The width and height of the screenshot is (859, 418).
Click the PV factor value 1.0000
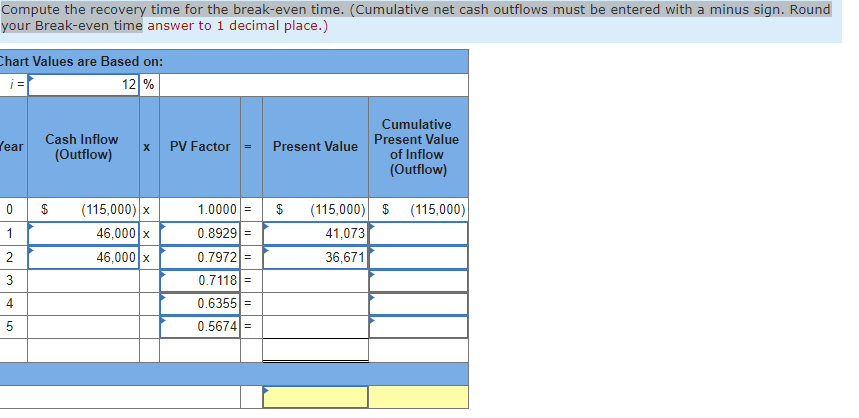217,210
